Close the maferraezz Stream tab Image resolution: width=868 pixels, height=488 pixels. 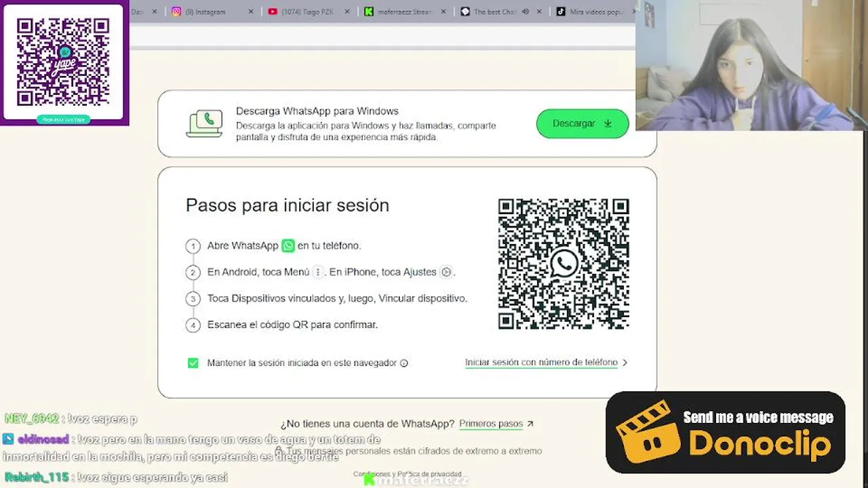443,12
